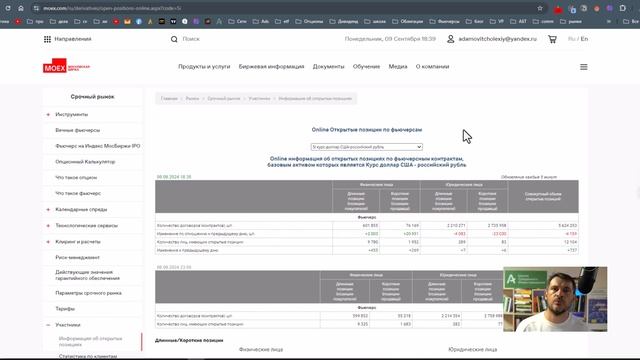Click the browser address bar URL
The image size is (640, 360).
tap(112, 8)
